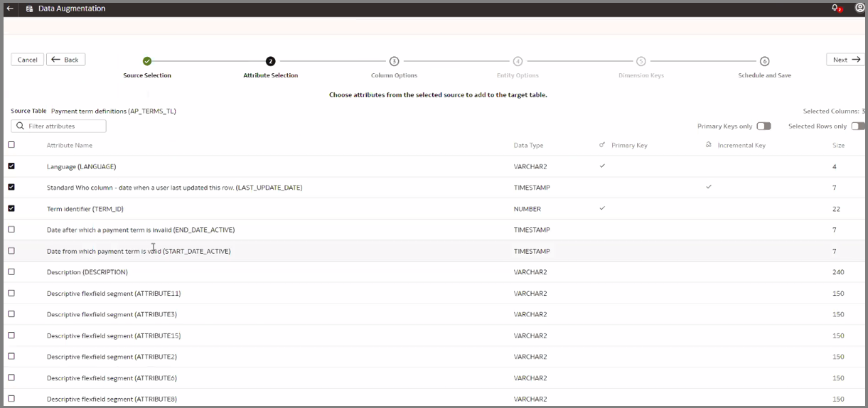Click step 3 Column Options circle

pos(395,61)
